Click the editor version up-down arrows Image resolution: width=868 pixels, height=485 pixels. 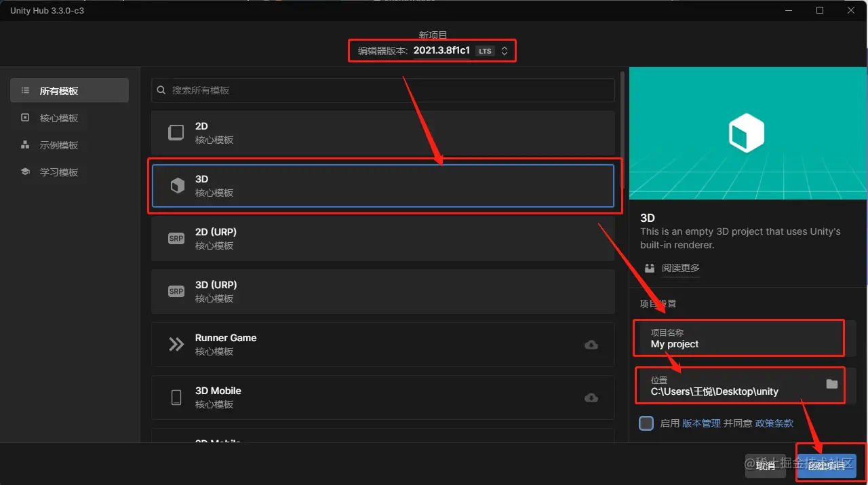[x=504, y=51]
